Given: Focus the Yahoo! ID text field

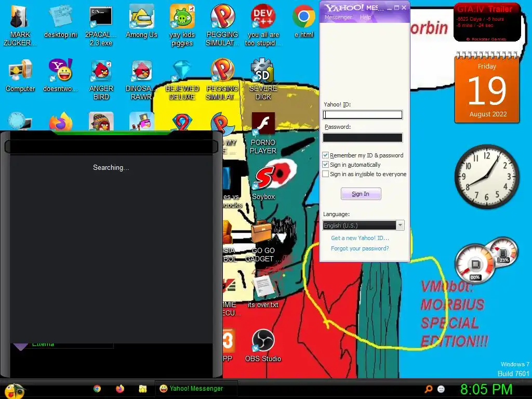Looking at the screenshot, I should point(362,115).
